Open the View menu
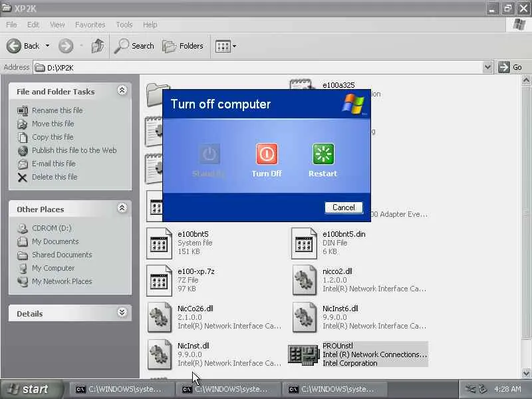The width and height of the screenshot is (532, 399). tap(57, 25)
